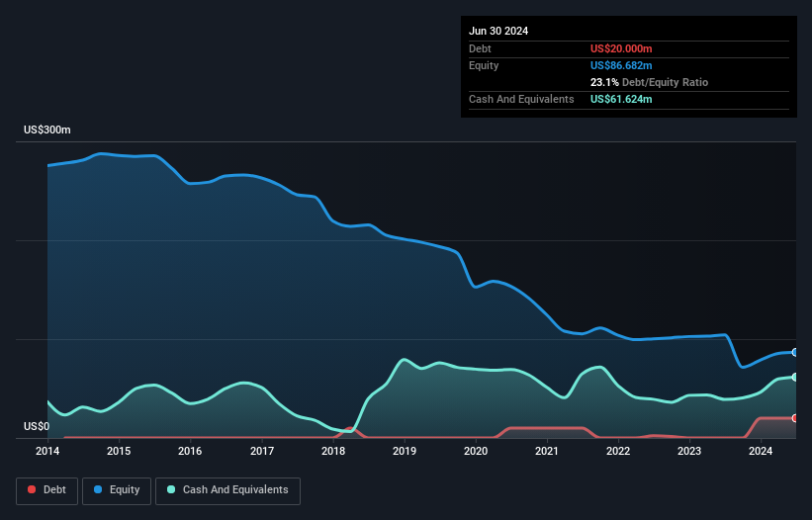
Task: Click the US$86.682m equity value
Action: pyautogui.click(x=621, y=65)
